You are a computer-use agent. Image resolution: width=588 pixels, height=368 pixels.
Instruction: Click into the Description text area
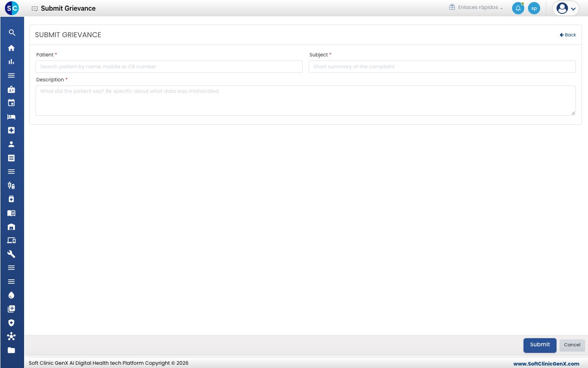click(305, 101)
